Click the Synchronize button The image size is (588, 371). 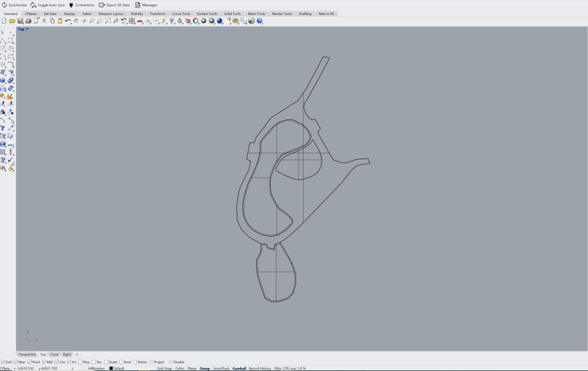(x=14, y=5)
